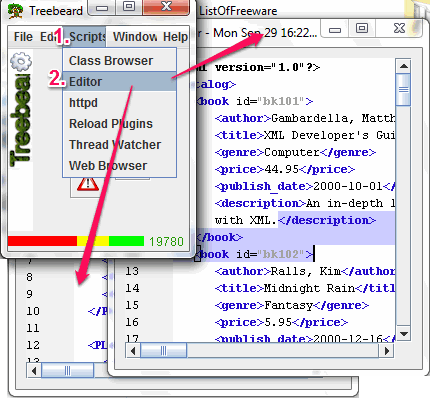The image size is (430, 398).
Task: Maximize the Treebeard window
Action: [x=129, y=7]
